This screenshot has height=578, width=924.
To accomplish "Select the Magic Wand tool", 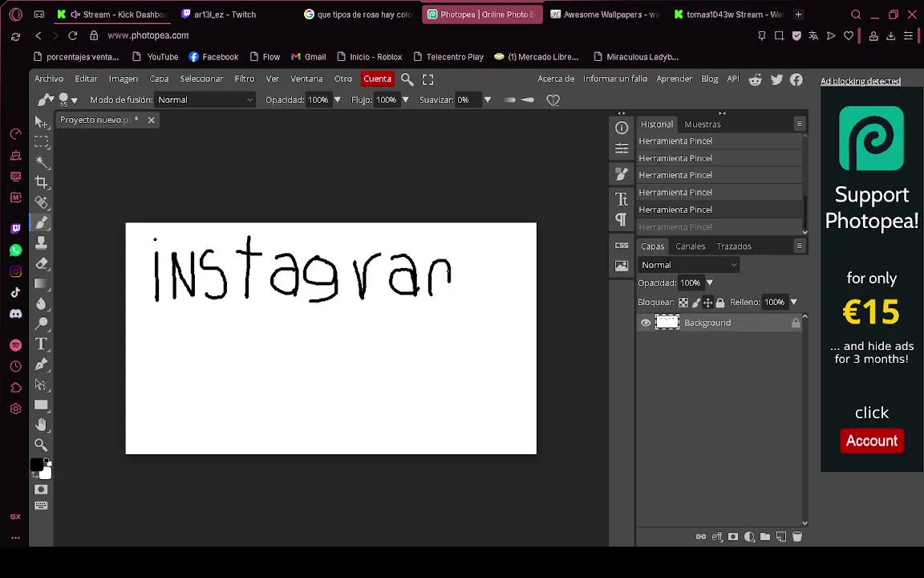I will tap(41, 161).
